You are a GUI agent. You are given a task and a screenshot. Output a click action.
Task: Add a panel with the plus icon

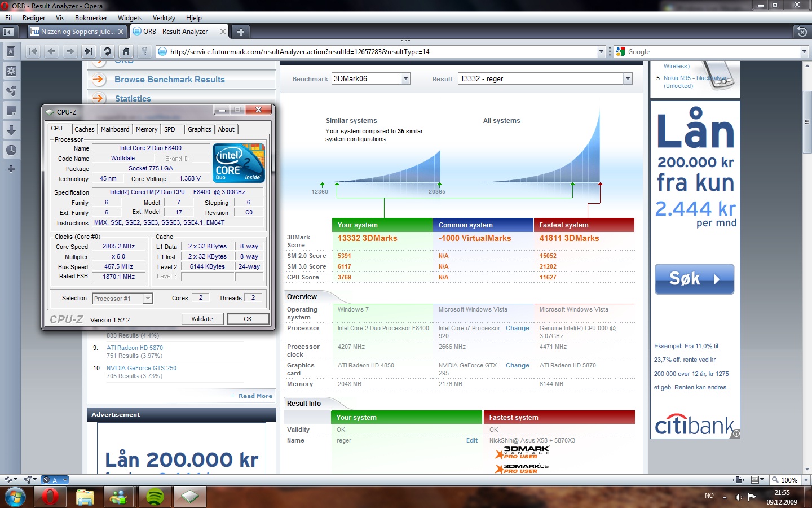[x=11, y=169]
